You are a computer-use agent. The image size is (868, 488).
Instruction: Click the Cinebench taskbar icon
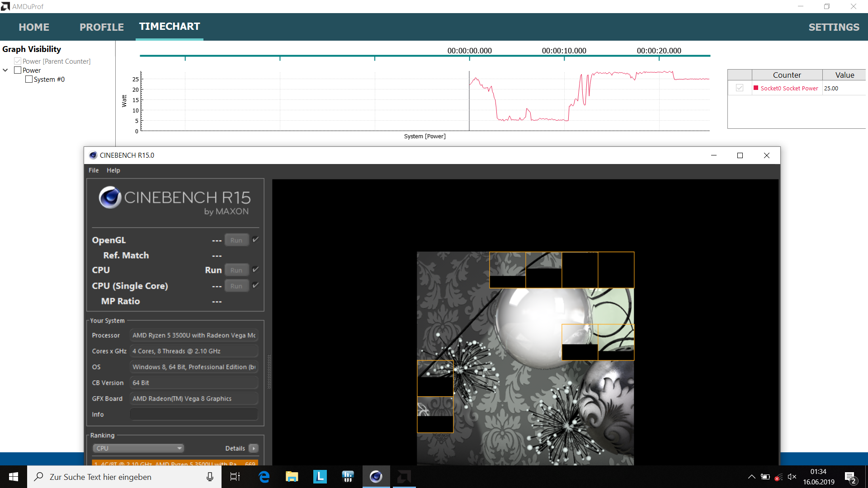tap(376, 477)
